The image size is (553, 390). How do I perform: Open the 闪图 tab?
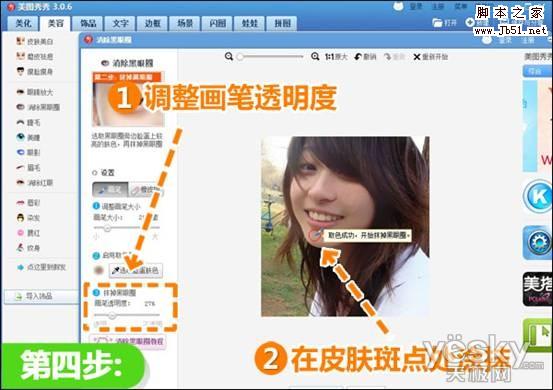[x=218, y=24]
